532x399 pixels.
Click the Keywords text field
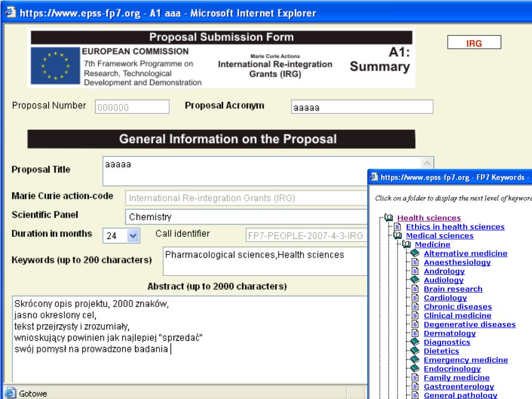[x=265, y=261]
